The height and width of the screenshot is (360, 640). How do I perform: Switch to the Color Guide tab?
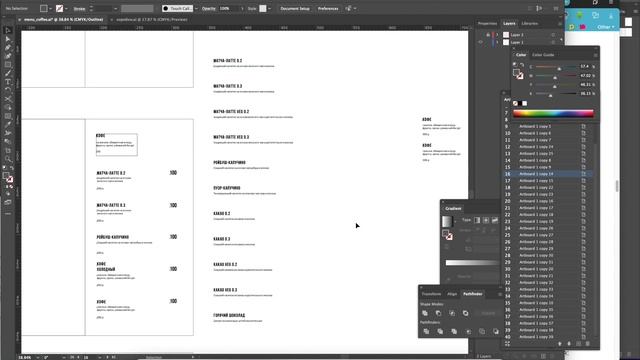[x=543, y=55]
